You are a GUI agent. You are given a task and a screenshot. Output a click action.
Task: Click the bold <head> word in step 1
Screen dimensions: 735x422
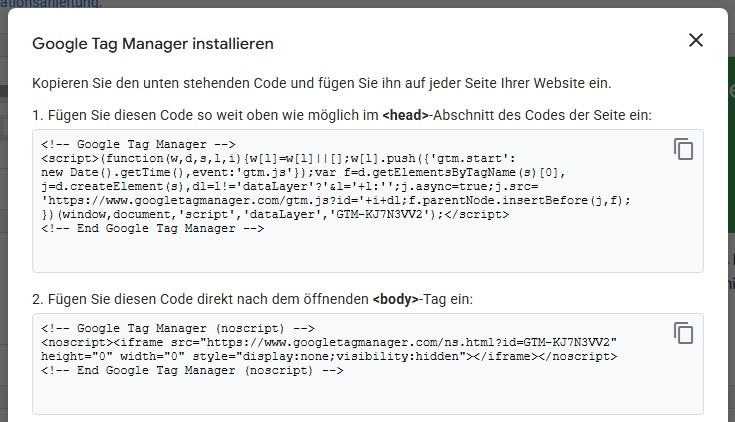tap(405, 115)
